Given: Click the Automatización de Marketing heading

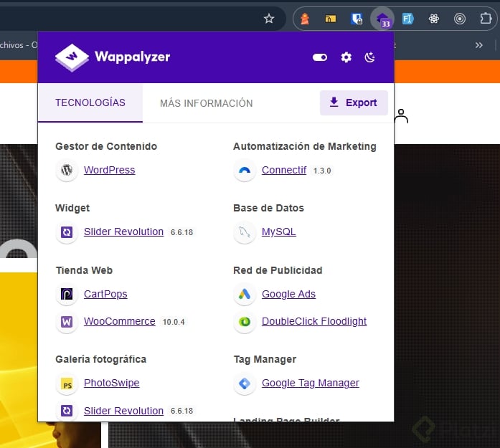Looking at the screenshot, I should click(305, 146).
